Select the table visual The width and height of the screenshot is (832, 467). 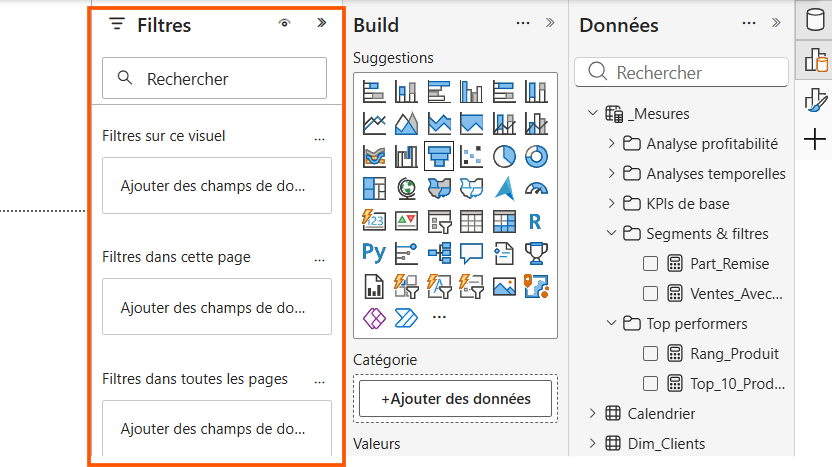[471, 221]
